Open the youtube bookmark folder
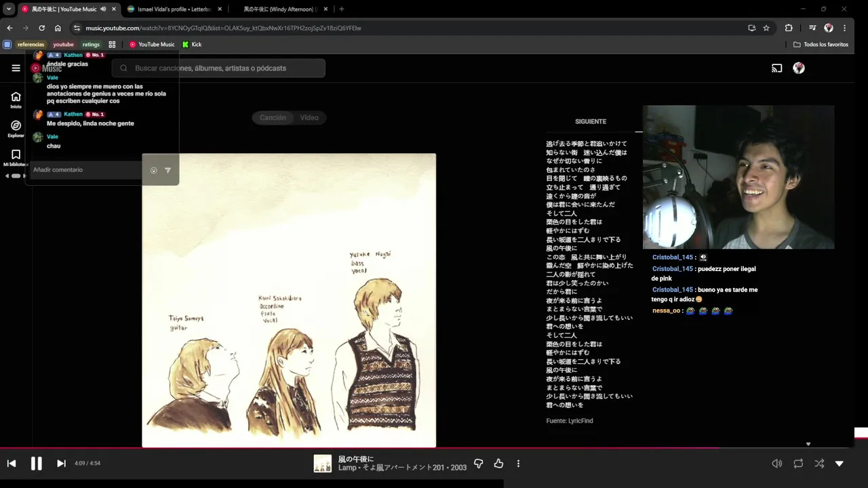Screen dimensions: 868x488 [x=63, y=45]
